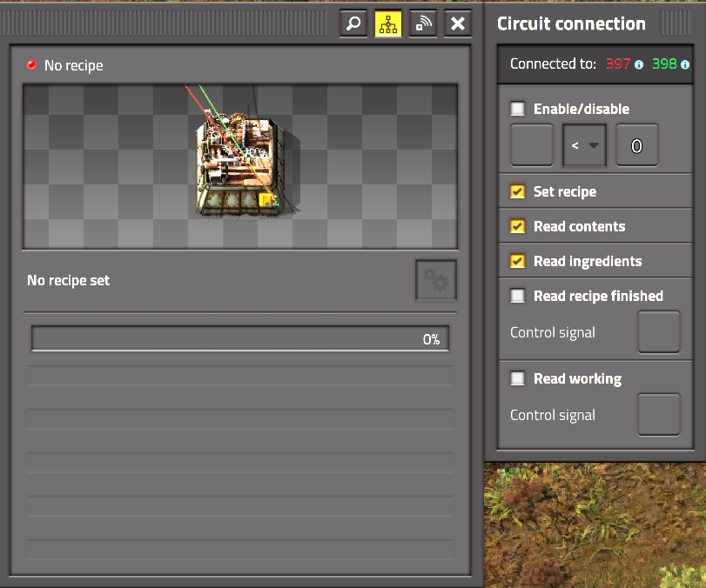This screenshot has width=706, height=588.
Task: Uncheck the Read contents checkbox
Action: pos(517,226)
